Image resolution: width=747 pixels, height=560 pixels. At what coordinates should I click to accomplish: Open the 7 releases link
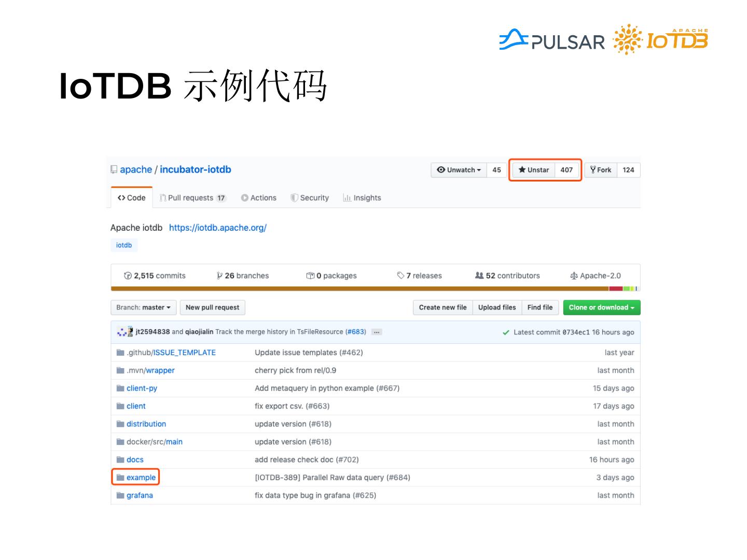click(420, 276)
